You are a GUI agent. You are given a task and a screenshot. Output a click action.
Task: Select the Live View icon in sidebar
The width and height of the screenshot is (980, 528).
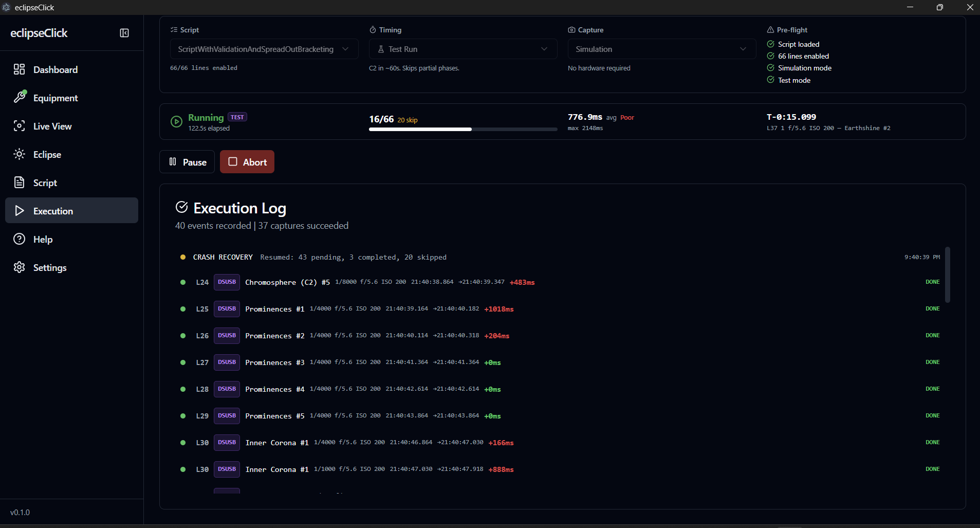click(x=19, y=126)
